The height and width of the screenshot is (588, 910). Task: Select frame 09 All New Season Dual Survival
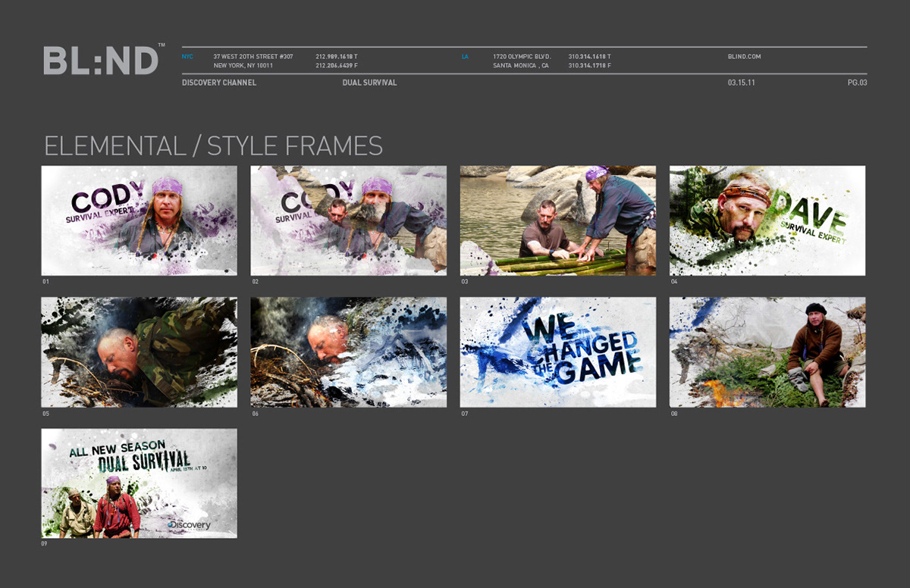(x=140, y=483)
